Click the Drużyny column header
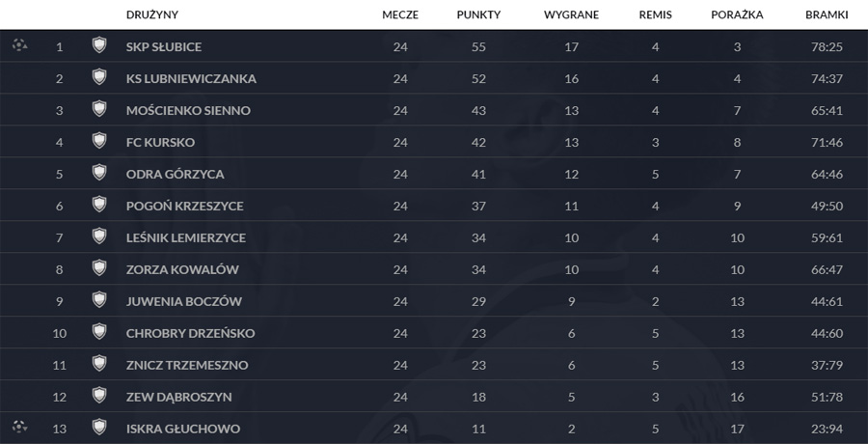The image size is (868, 444). [152, 15]
